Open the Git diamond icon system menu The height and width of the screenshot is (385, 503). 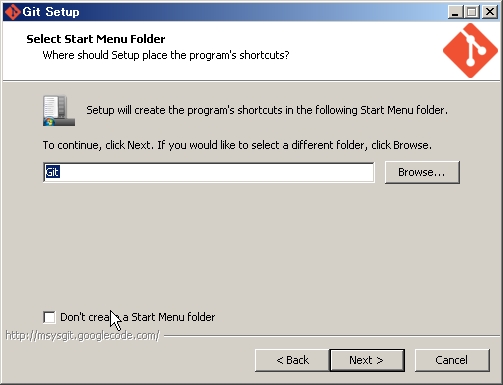point(12,12)
